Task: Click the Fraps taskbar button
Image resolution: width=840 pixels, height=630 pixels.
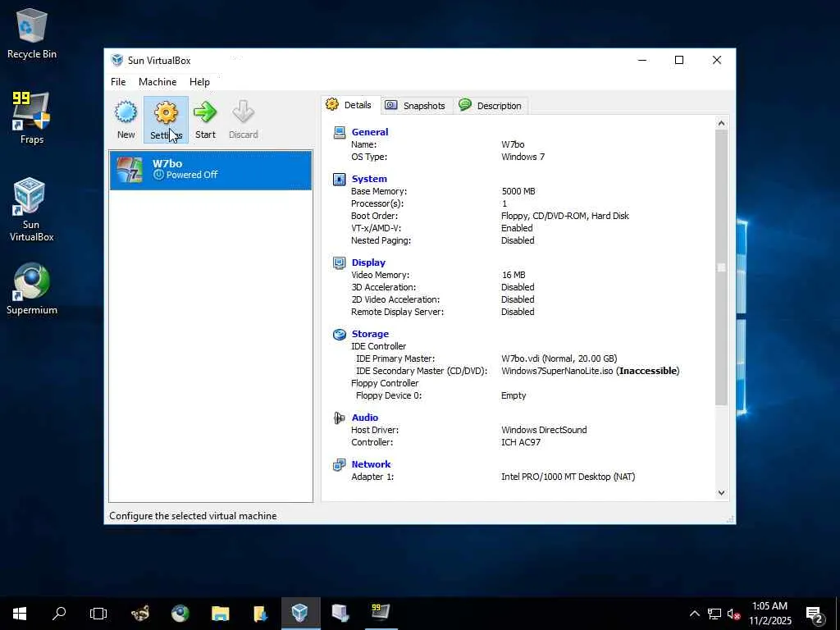Action: click(x=381, y=614)
